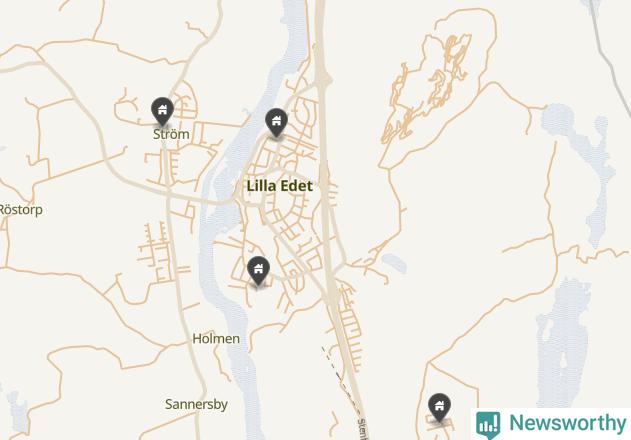Click the long lake above Newsworthy logo
Image resolution: width=631 pixels, height=440 pixels.
[563, 342]
